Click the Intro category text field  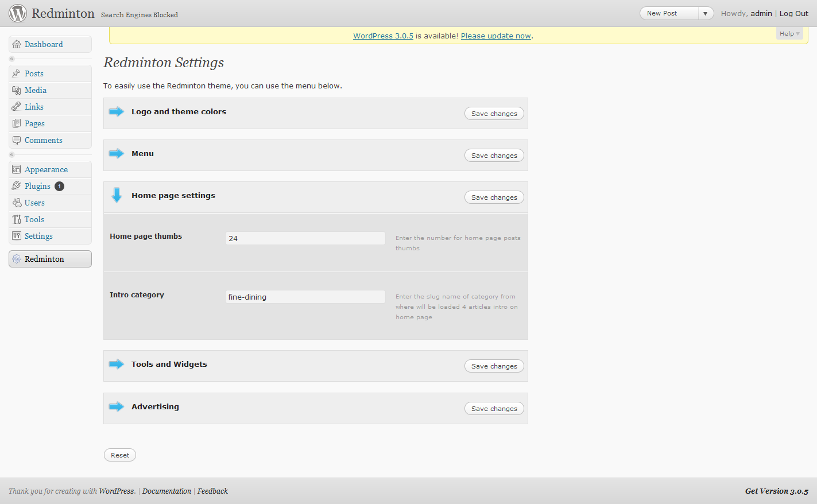click(305, 297)
